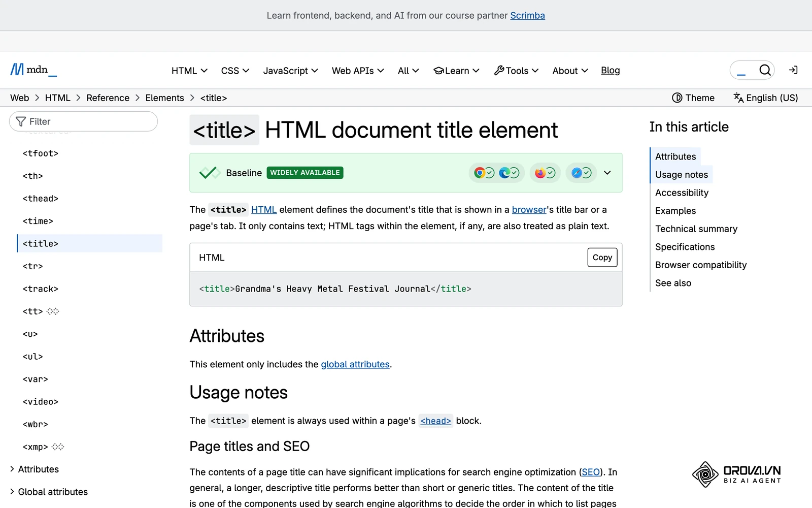
Task: Open the JavaScript navigation menu
Action: pos(290,71)
